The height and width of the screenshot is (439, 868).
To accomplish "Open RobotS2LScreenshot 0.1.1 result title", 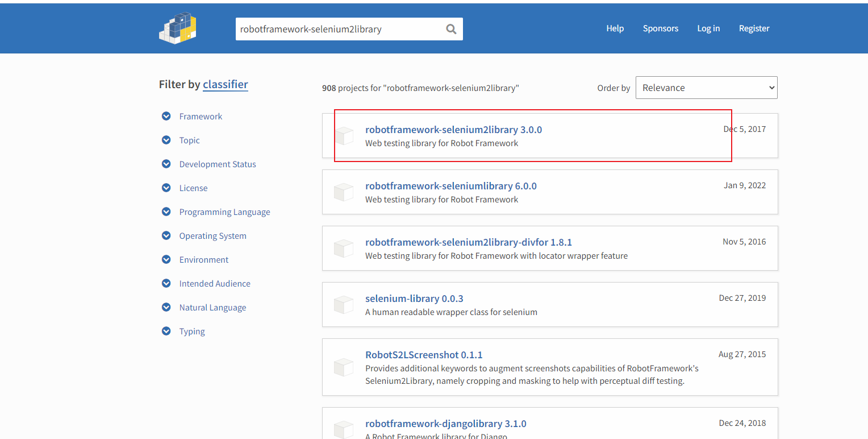I will click(x=424, y=355).
